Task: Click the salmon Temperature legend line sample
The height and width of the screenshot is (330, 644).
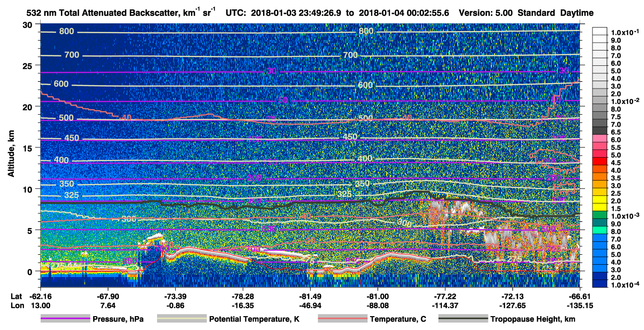Action: [x=342, y=319]
